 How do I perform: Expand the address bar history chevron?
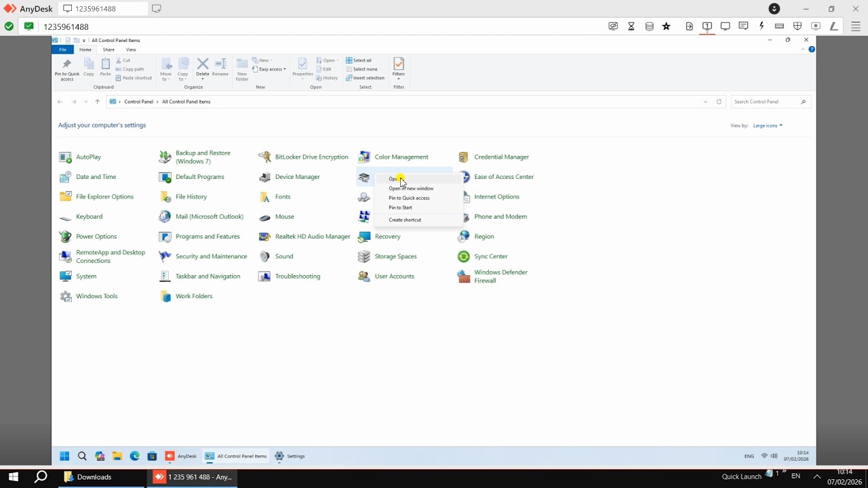click(705, 102)
